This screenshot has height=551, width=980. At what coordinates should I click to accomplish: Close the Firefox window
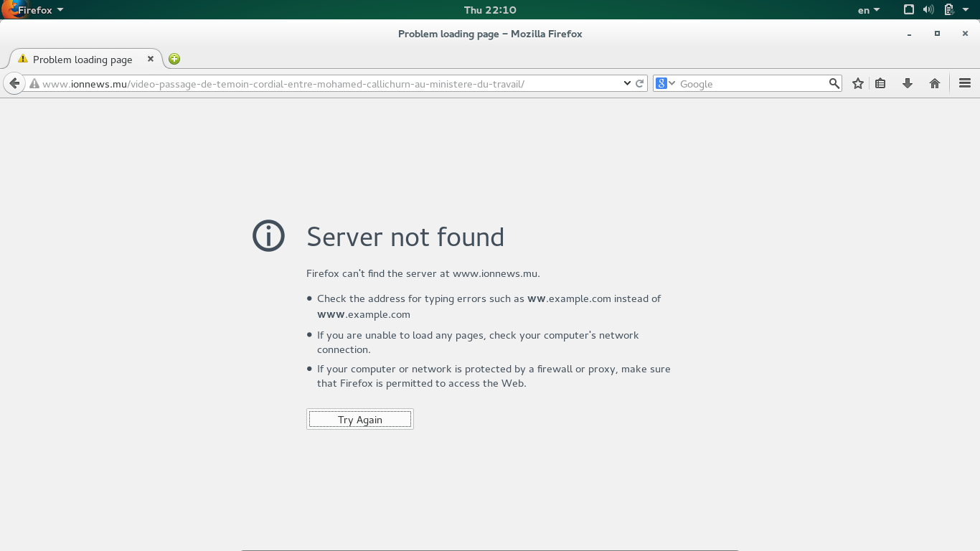point(966,34)
